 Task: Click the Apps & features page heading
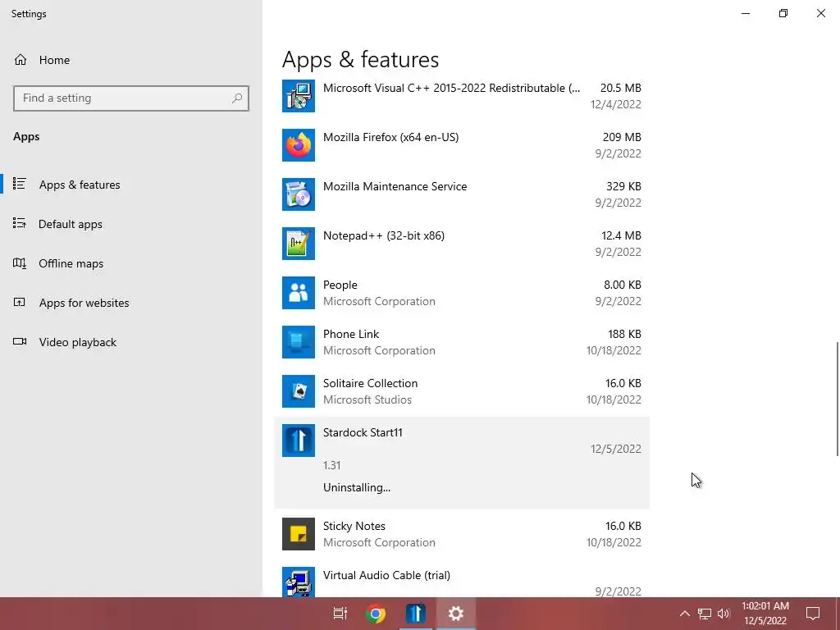[x=361, y=59]
